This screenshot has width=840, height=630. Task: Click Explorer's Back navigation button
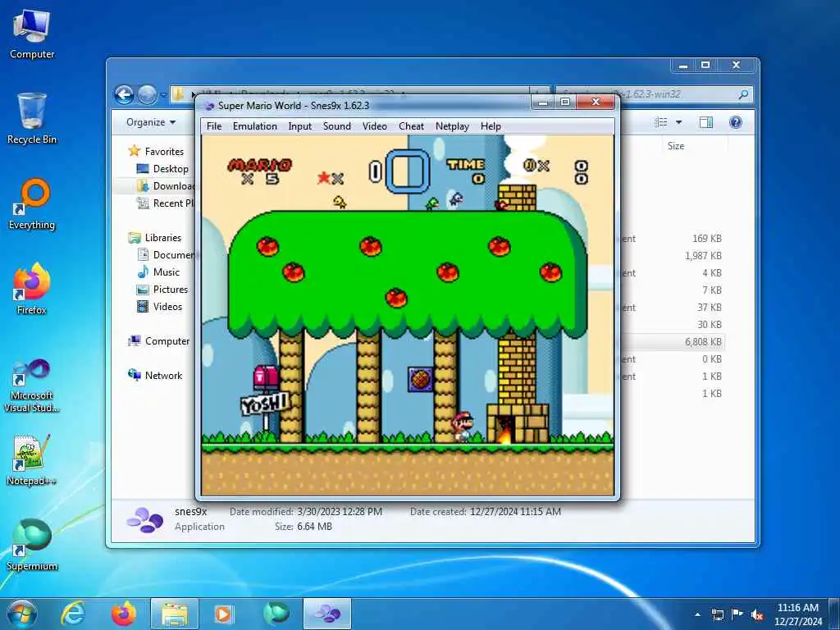[x=124, y=95]
